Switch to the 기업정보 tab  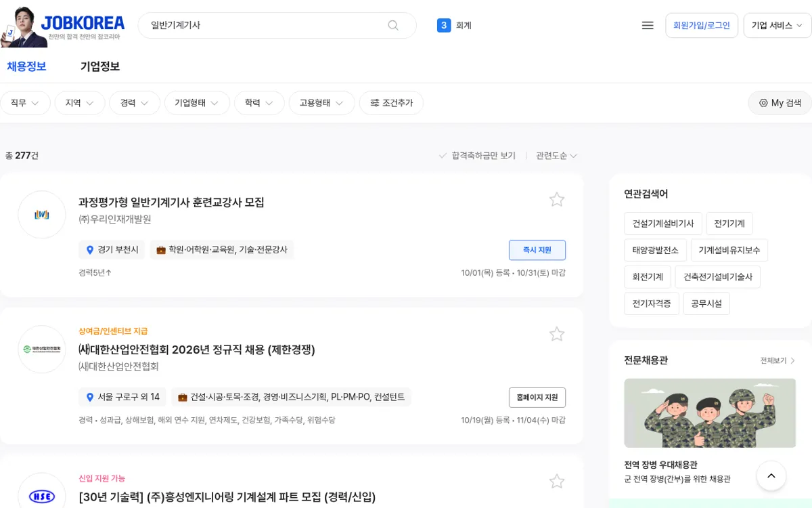pos(100,66)
